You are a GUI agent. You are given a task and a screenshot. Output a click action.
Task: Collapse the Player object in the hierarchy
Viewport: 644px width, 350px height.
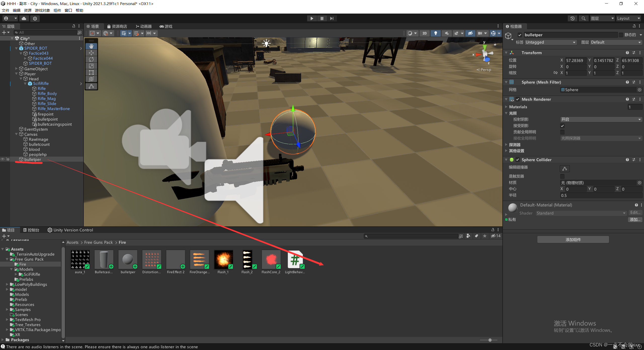pyautogui.click(x=17, y=74)
